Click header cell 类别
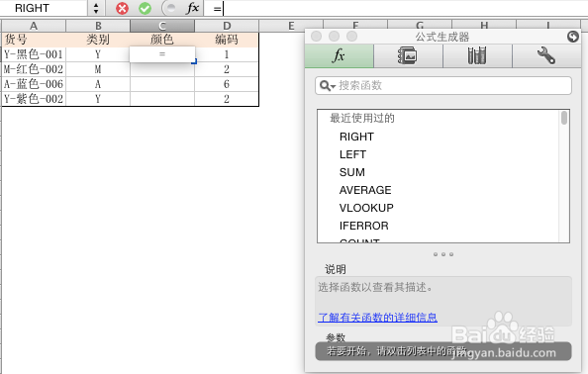The width and height of the screenshot is (588, 374). point(98,40)
